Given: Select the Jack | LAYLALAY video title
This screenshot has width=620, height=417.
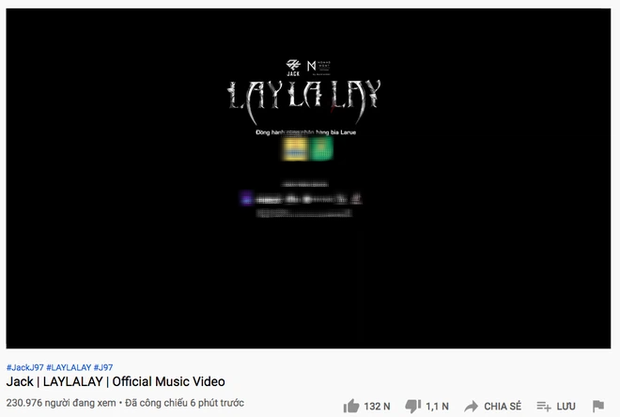Looking at the screenshot, I should (x=115, y=382).
